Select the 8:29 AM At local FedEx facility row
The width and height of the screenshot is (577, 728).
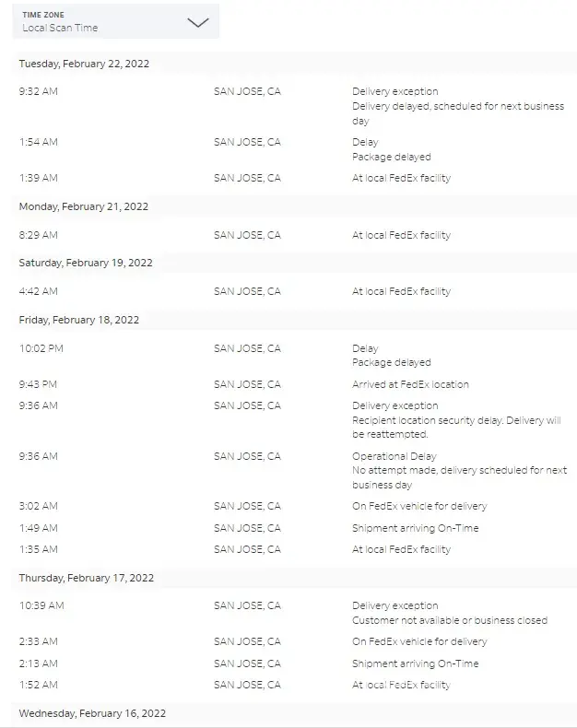point(401,235)
